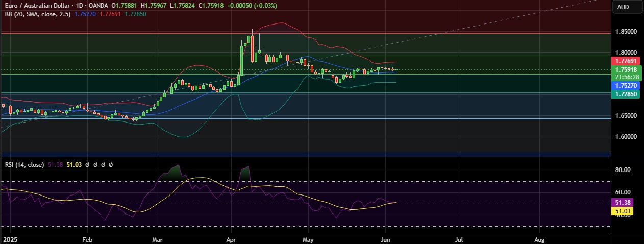Image resolution: width=644 pixels, height=244 pixels.
Task: Click the Mar label on time axis
Action: point(157,239)
